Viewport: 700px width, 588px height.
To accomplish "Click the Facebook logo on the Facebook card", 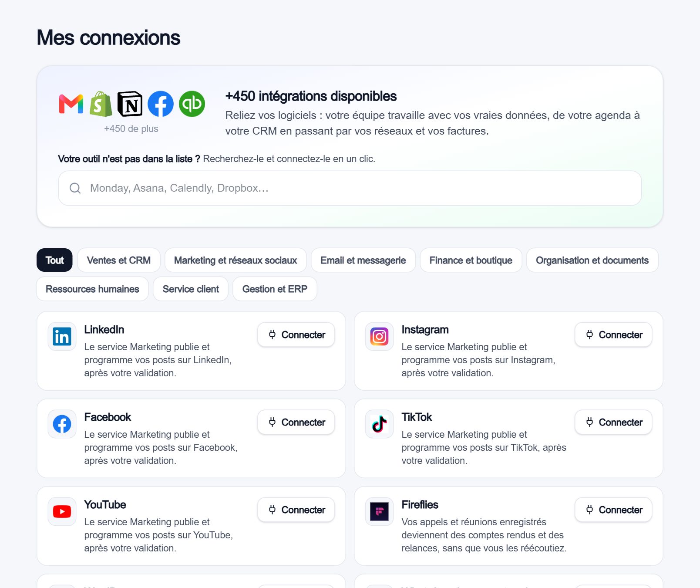I will (x=62, y=424).
